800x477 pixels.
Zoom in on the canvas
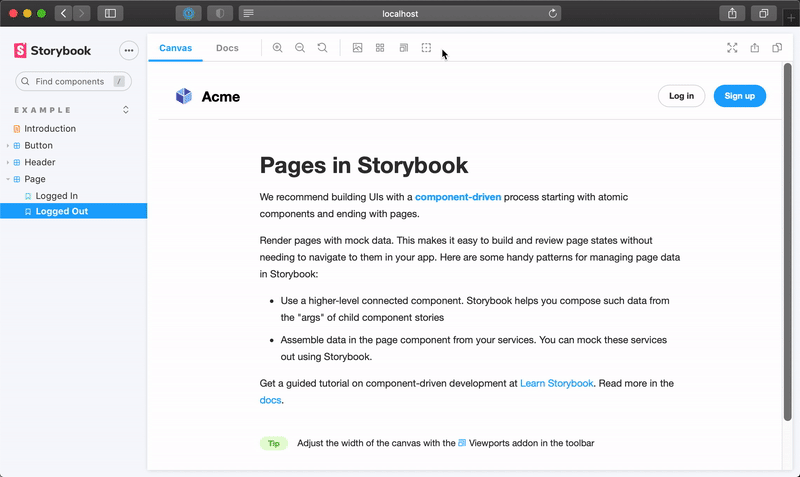278,48
